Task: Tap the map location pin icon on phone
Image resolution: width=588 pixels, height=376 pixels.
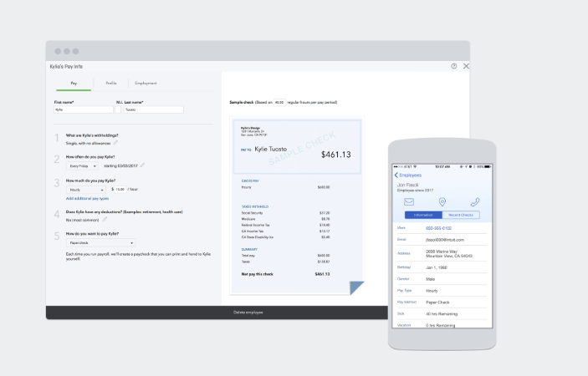Action: (442, 202)
